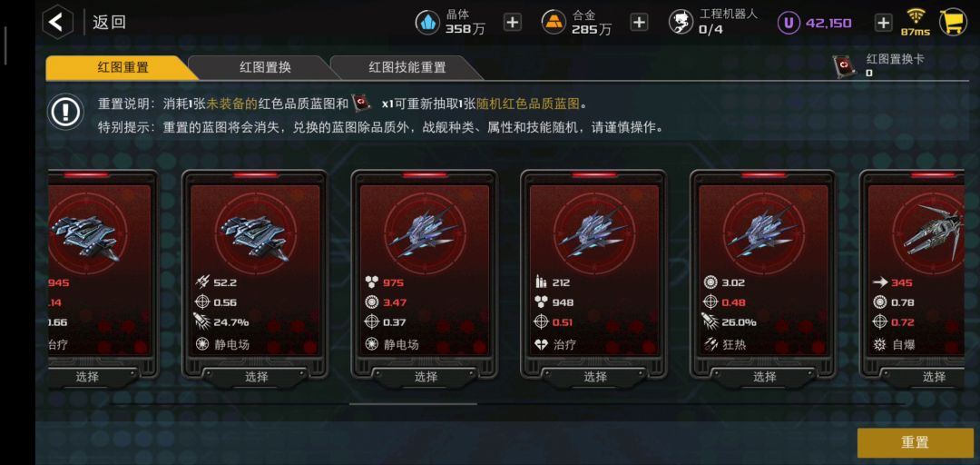Select the 红图重置 tab

122,67
